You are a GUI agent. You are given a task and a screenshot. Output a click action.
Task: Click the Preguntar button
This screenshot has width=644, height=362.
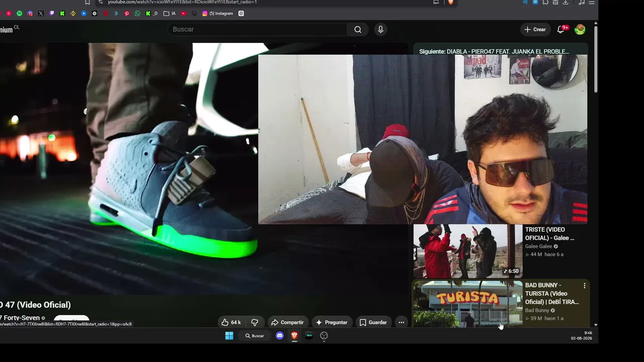(x=332, y=322)
